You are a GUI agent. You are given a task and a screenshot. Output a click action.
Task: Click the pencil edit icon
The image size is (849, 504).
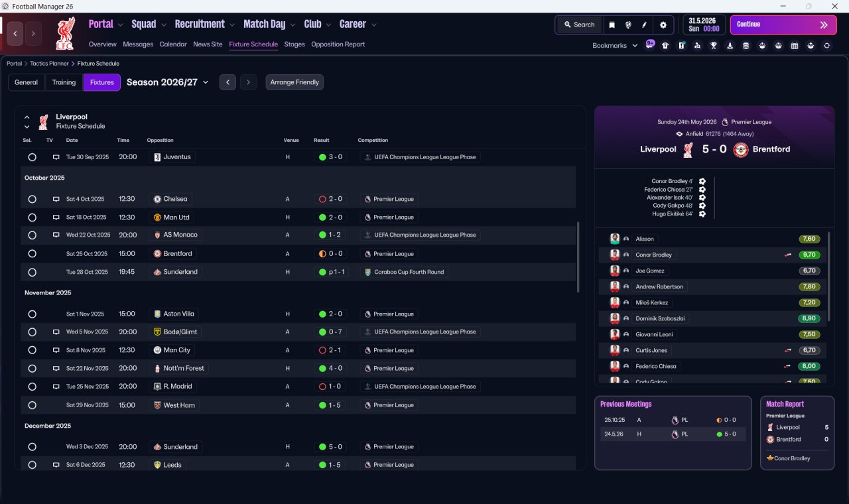coord(644,25)
